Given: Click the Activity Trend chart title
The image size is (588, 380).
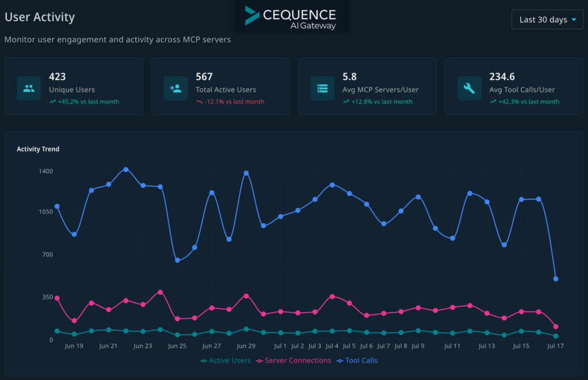Looking at the screenshot, I should tap(38, 149).
